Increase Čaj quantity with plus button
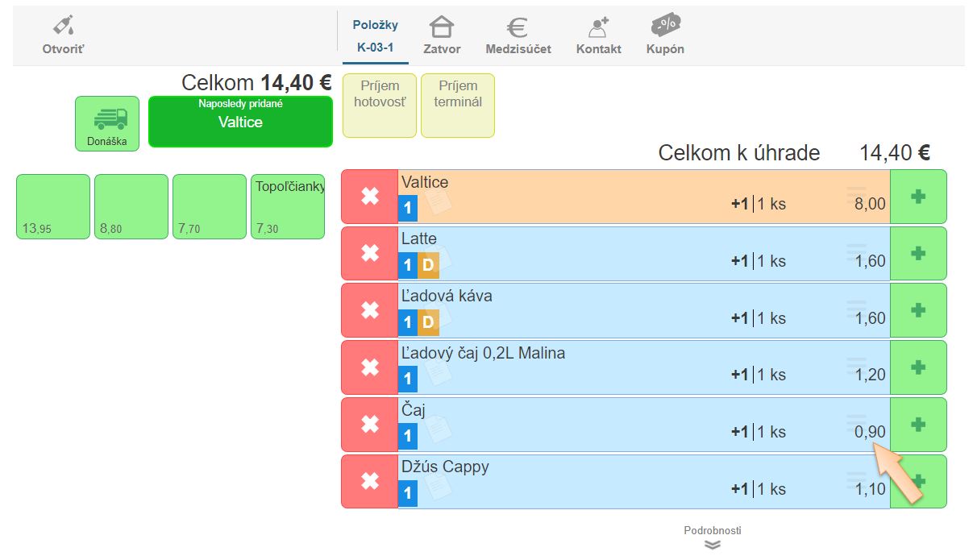 click(917, 425)
